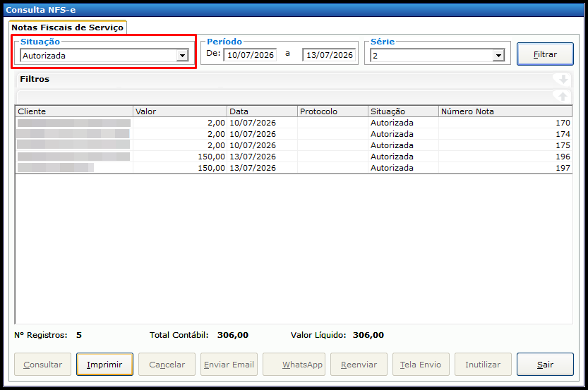Click the 150,00 value in note 196's row

click(x=212, y=157)
